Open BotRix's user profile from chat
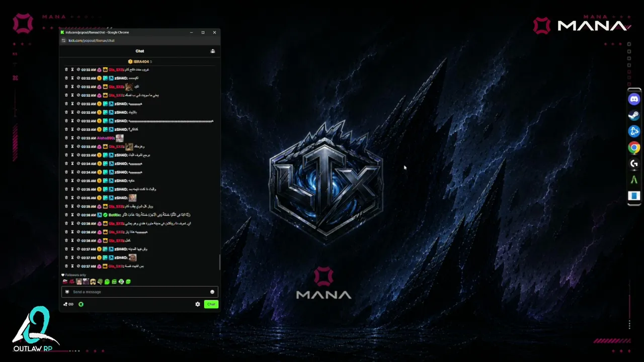The width and height of the screenshot is (644, 362). tap(115, 215)
